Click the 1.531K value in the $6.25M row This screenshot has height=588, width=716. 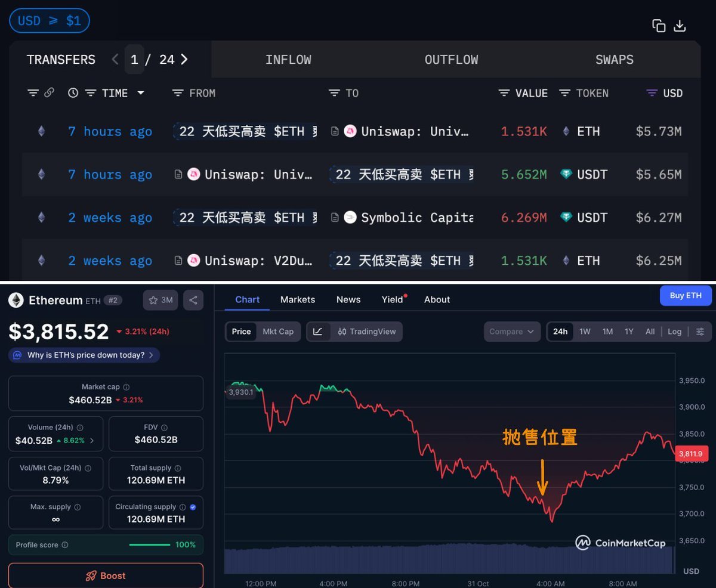click(x=524, y=261)
